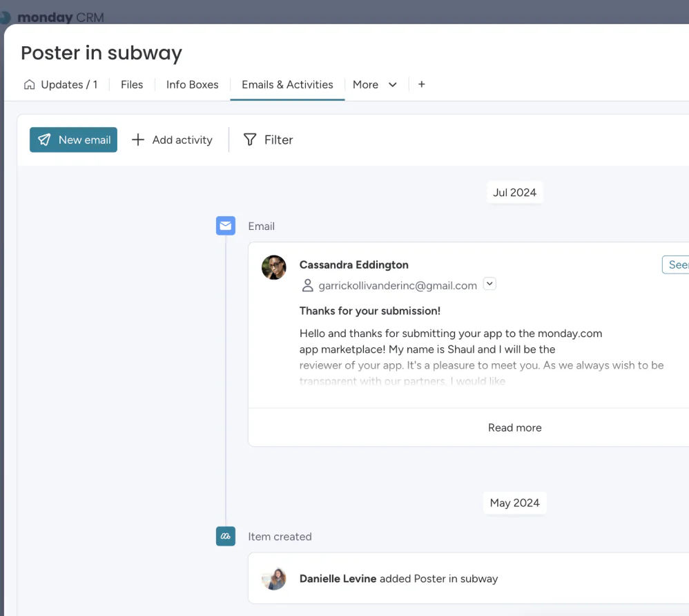
Task: Select the Emails & Activities tab
Action: tap(287, 84)
